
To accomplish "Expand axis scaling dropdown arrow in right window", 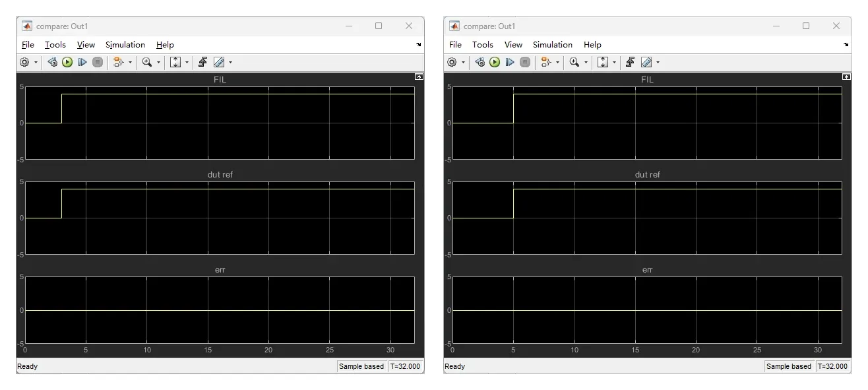I will (614, 63).
